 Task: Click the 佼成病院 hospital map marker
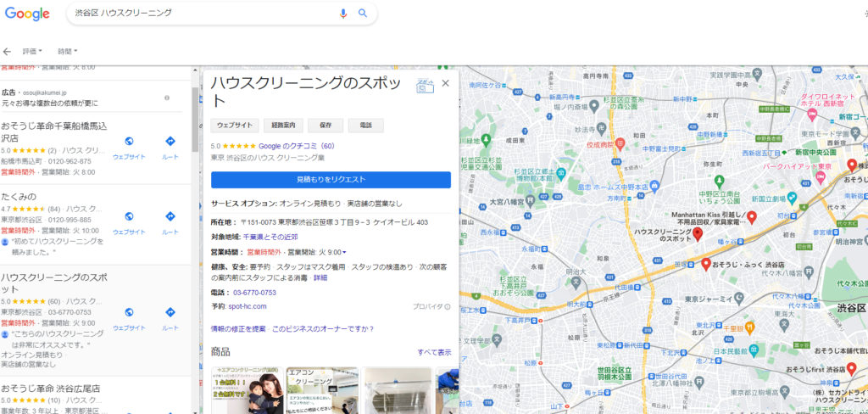tap(620, 144)
